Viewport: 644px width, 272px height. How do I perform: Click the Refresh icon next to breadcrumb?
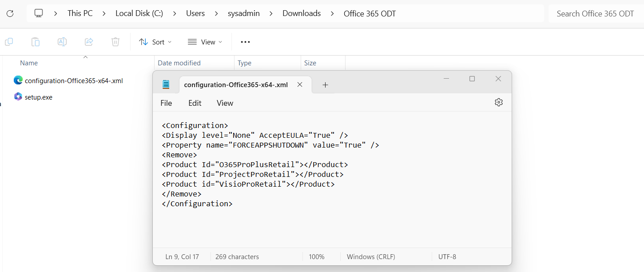point(10,13)
